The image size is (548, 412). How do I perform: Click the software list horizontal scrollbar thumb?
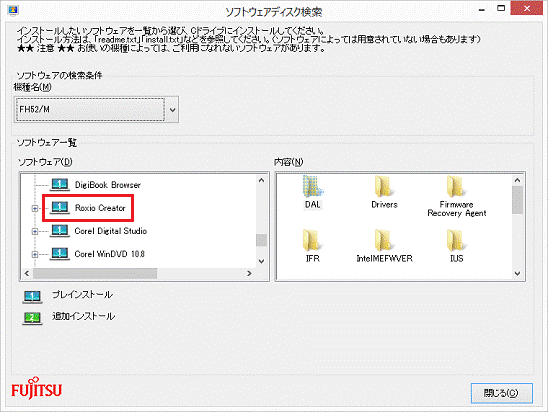(x=95, y=273)
